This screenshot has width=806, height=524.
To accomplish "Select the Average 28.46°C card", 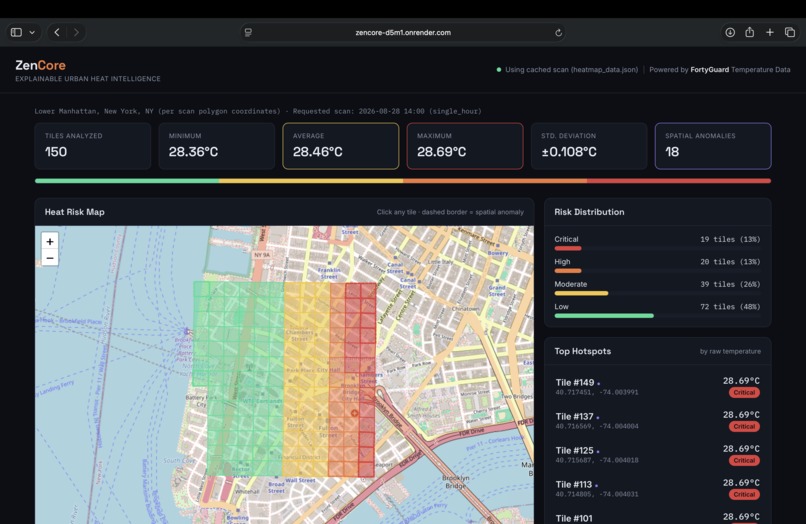I will click(341, 146).
